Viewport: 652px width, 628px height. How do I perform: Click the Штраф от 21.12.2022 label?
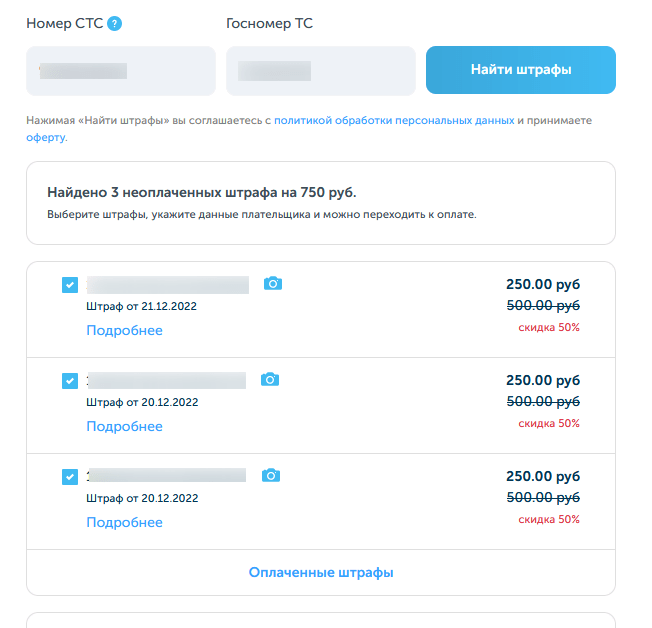(142, 306)
